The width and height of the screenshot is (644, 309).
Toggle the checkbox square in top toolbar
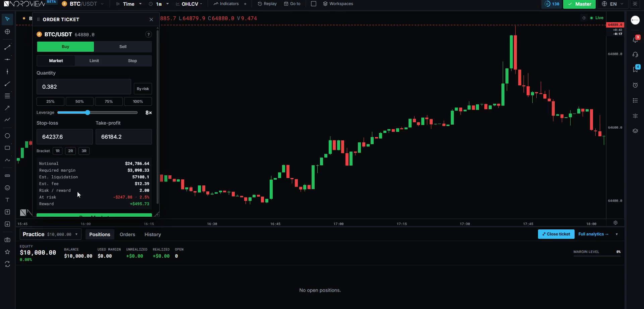pos(314,4)
